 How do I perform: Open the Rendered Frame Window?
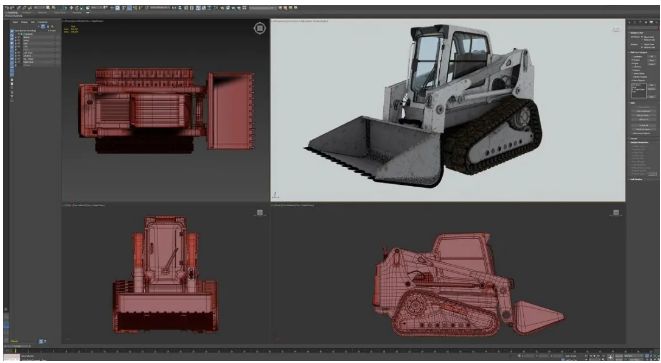tap(228, 8)
